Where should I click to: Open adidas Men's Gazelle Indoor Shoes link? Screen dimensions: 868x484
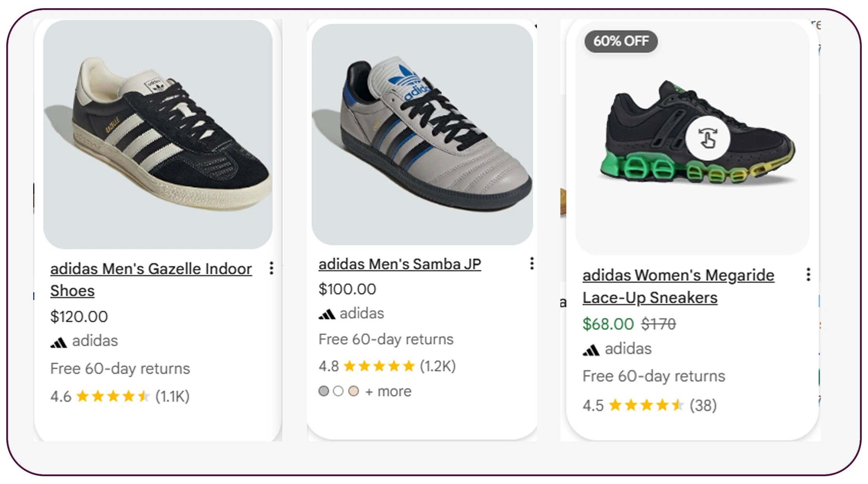[151, 269]
